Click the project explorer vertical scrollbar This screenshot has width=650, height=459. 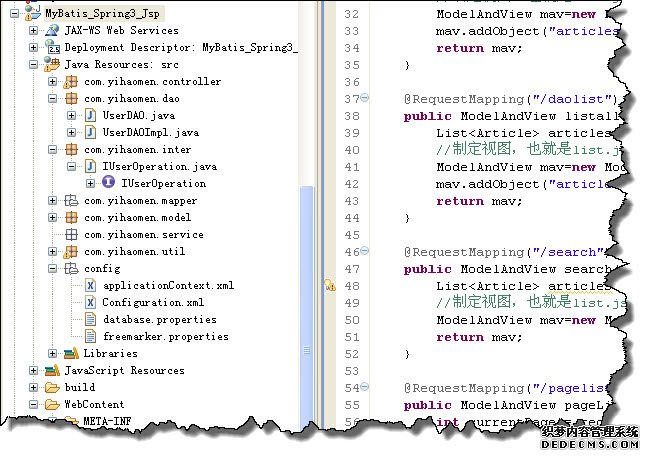307,250
